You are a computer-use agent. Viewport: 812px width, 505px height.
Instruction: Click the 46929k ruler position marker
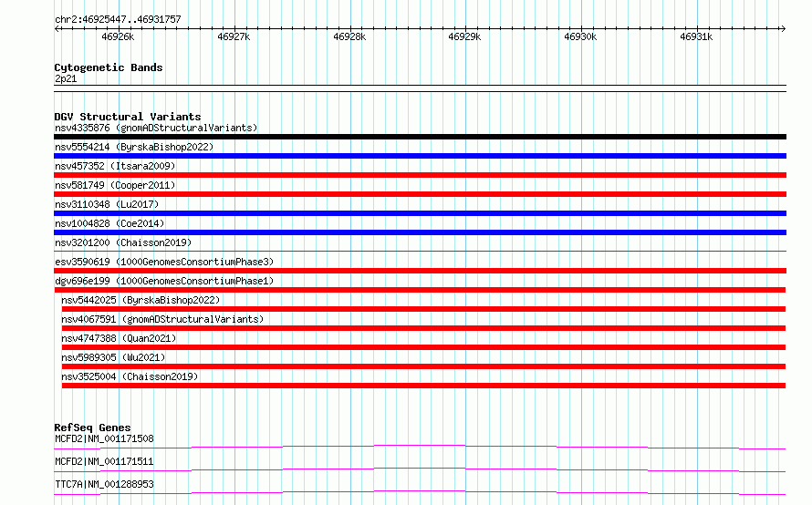coord(464,36)
